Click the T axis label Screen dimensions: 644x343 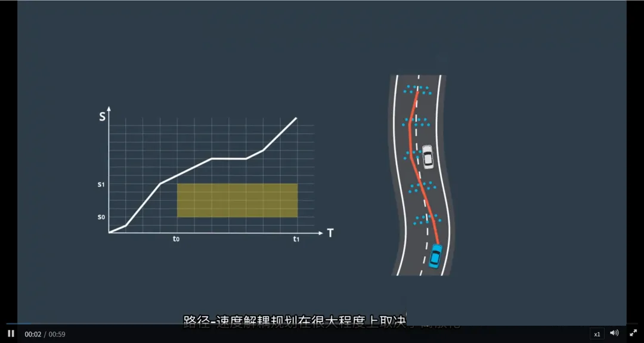pos(330,233)
